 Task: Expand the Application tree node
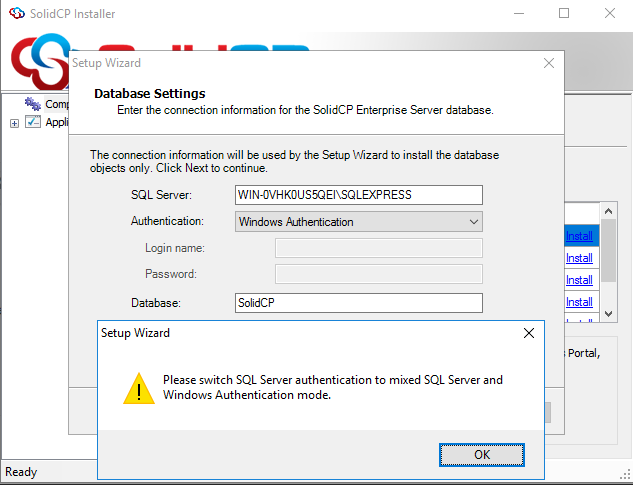[14, 123]
